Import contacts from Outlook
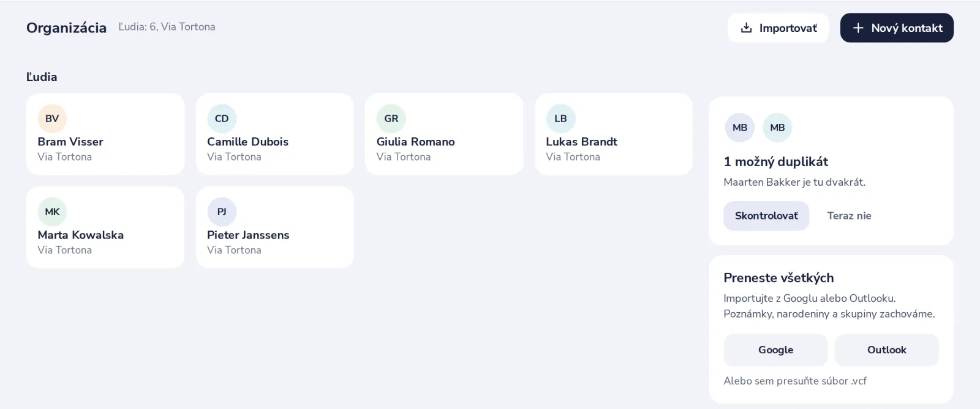 pos(886,350)
